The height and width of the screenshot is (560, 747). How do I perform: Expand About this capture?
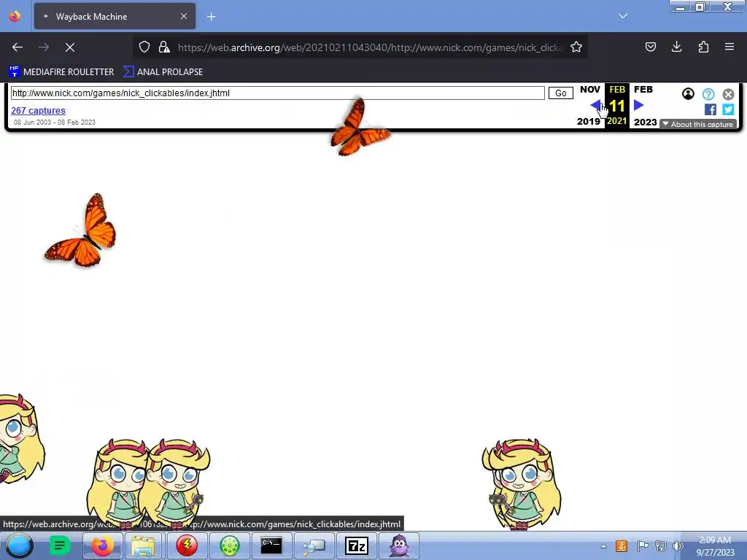[698, 124]
